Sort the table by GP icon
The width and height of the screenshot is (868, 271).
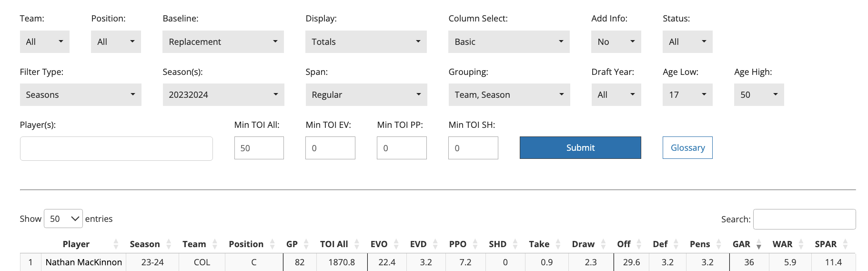click(306, 244)
